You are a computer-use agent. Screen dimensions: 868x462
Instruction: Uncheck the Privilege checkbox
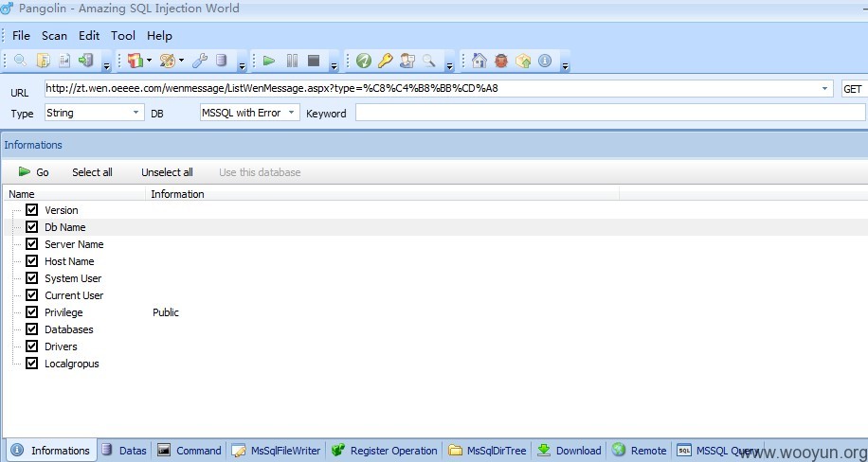31,312
